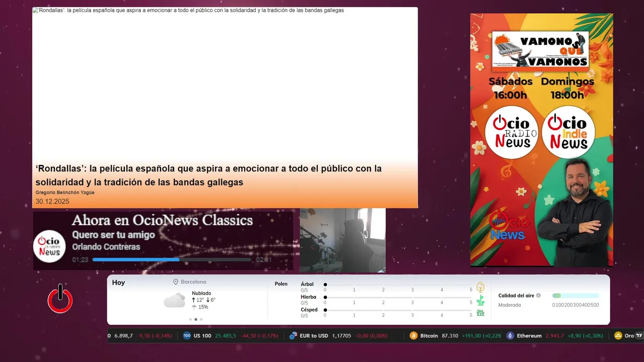644x362 pixels.
Task: Click the air quality info icon
Action: coord(538,296)
